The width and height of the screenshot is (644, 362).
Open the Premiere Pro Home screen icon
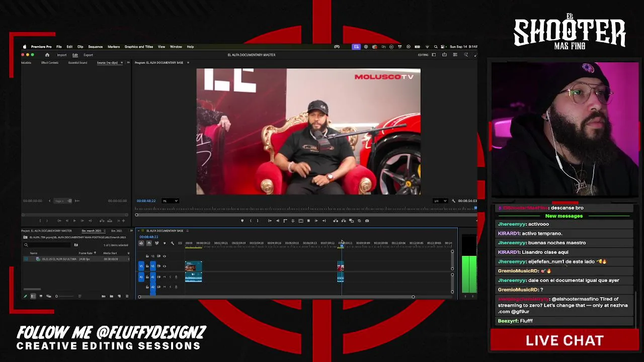tap(47, 55)
